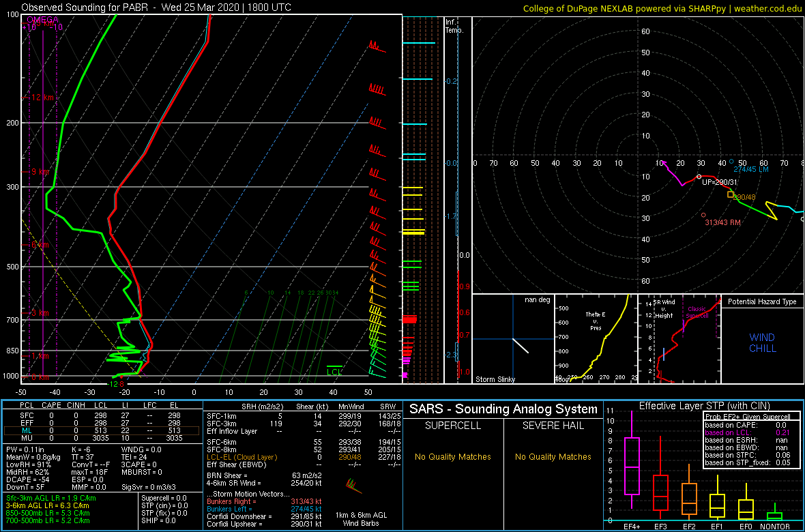Image resolution: width=805 pixels, height=532 pixels.
Task: Click the magenta OMEGA label
Action: point(42,20)
